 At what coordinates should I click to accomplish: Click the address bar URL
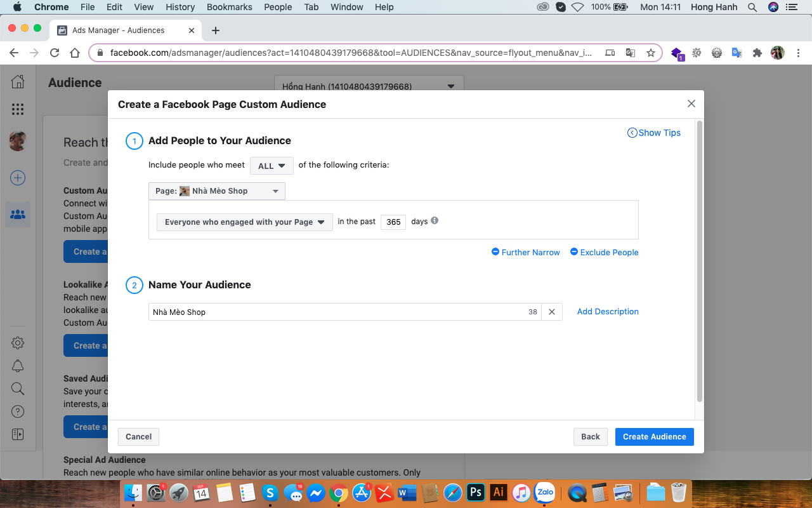tap(351, 53)
